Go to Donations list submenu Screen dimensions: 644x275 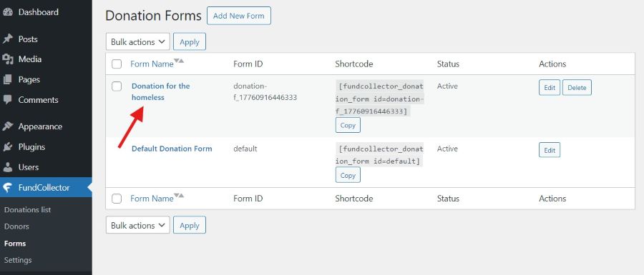click(27, 210)
